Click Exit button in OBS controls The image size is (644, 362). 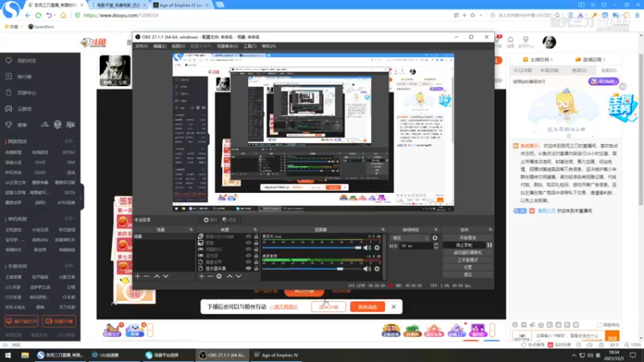click(x=468, y=274)
